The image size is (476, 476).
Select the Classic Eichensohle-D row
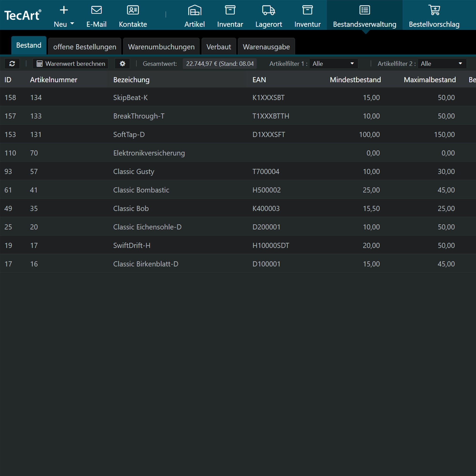coord(238,226)
